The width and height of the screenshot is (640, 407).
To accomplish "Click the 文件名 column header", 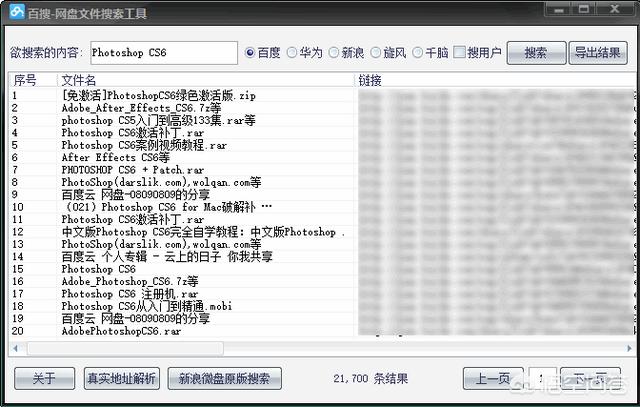I will coord(206,80).
